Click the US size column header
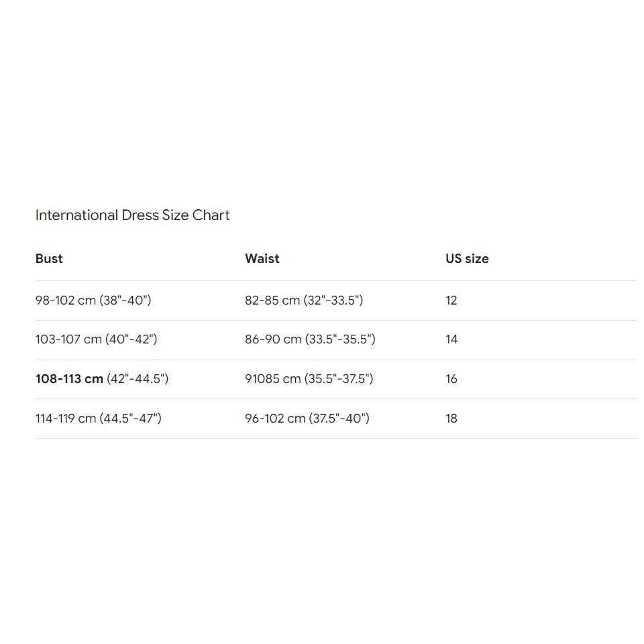Screen dimensions: 644x644 (x=467, y=258)
